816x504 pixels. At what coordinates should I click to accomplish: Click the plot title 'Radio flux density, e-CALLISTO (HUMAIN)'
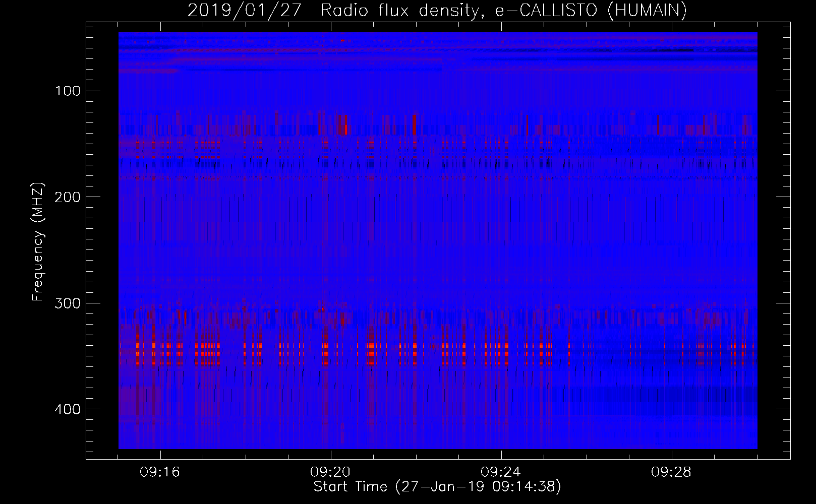[503, 10]
